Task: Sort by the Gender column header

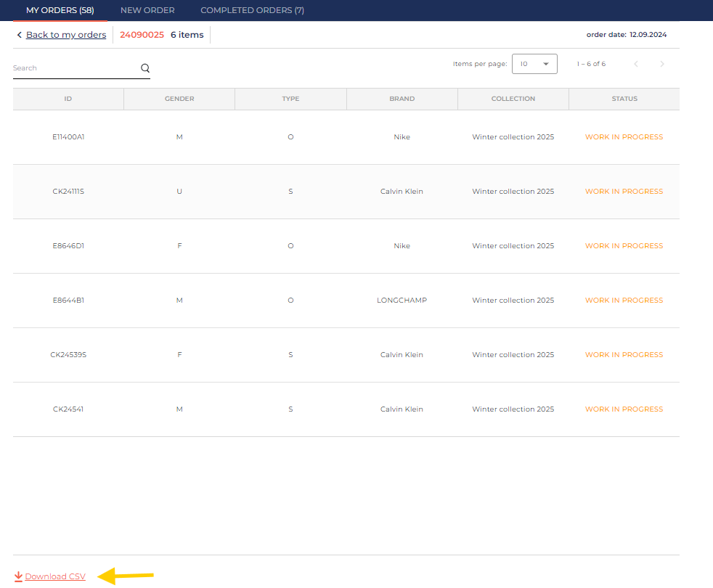Action: point(179,99)
